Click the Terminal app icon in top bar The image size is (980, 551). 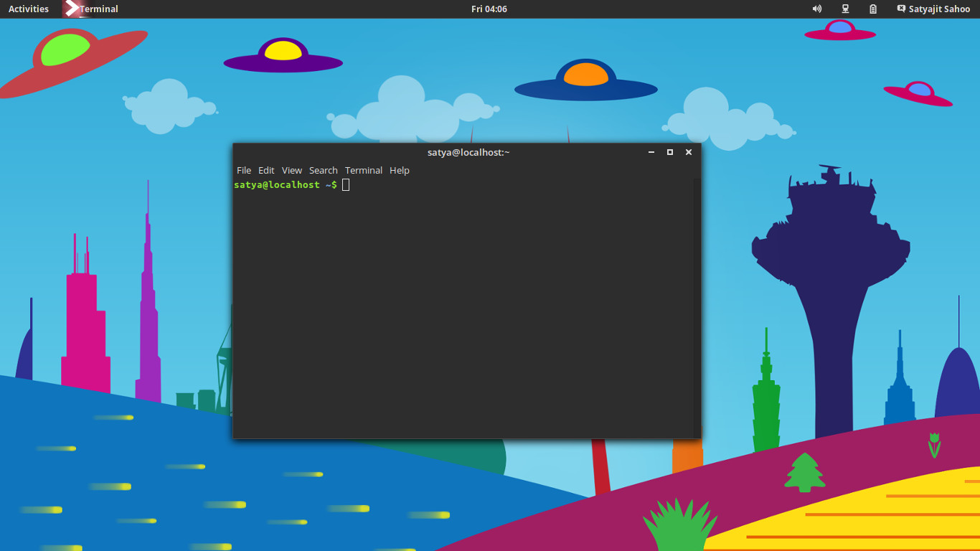71,9
